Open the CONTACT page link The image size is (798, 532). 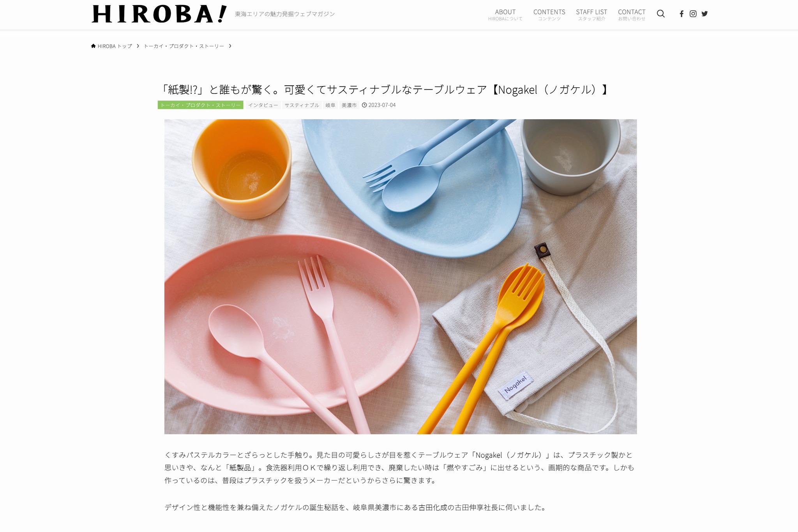(x=632, y=15)
